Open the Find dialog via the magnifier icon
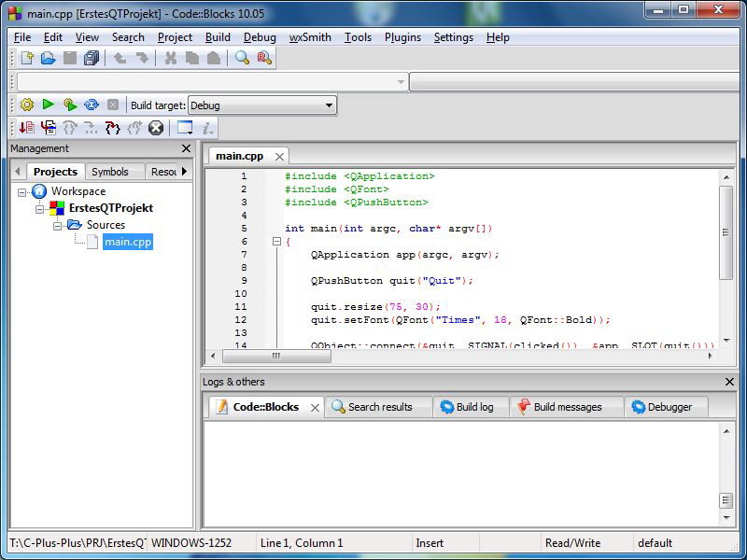The width and height of the screenshot is (747, 560). click(x=240, y=57)
